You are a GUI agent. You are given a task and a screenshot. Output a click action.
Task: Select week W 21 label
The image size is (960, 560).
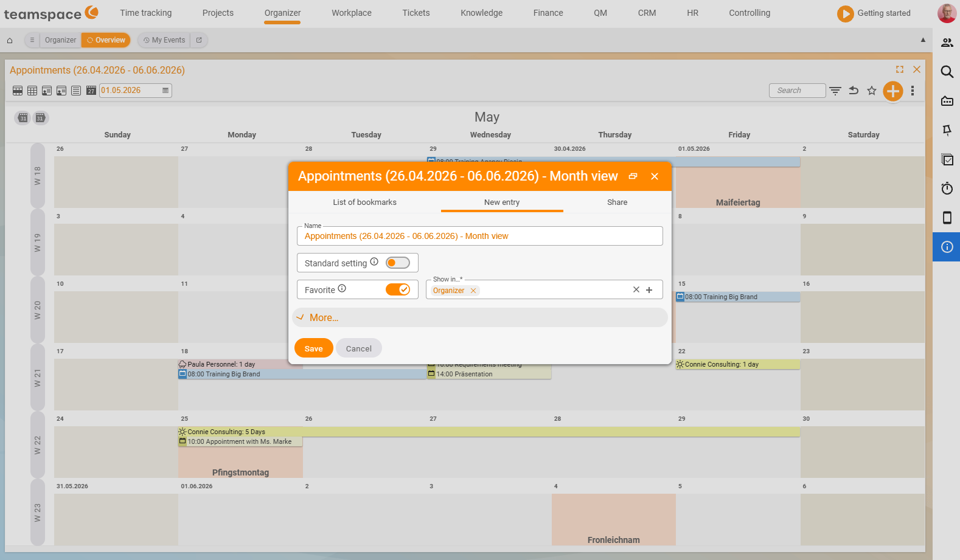pyautogui.click(x=38, y=378)
